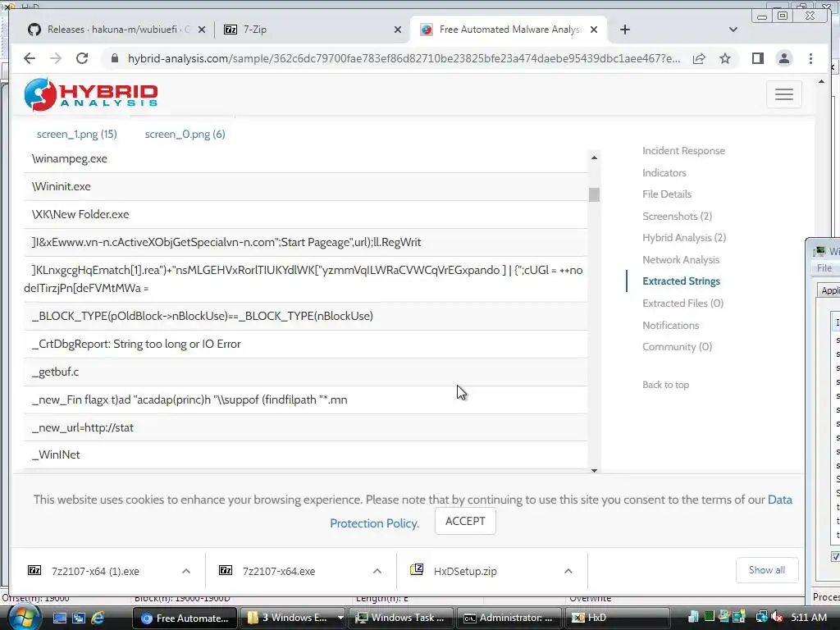This screenshot has width=840, height=630.
Task: Jump to Extracted Files (0) section
Action: pos(683,304)
